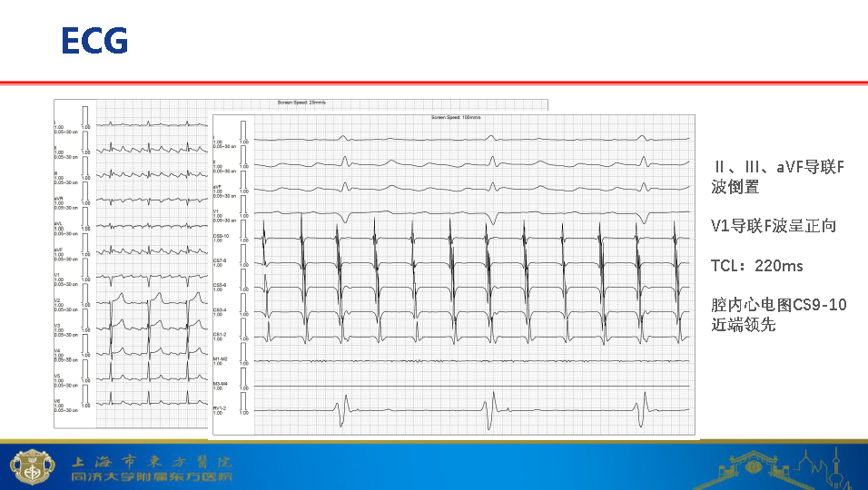Image resolution: width=868 pixels, height=490 pixels.
Task: Click the calibration pulse beside lead V2
Action: pos(84,300)
